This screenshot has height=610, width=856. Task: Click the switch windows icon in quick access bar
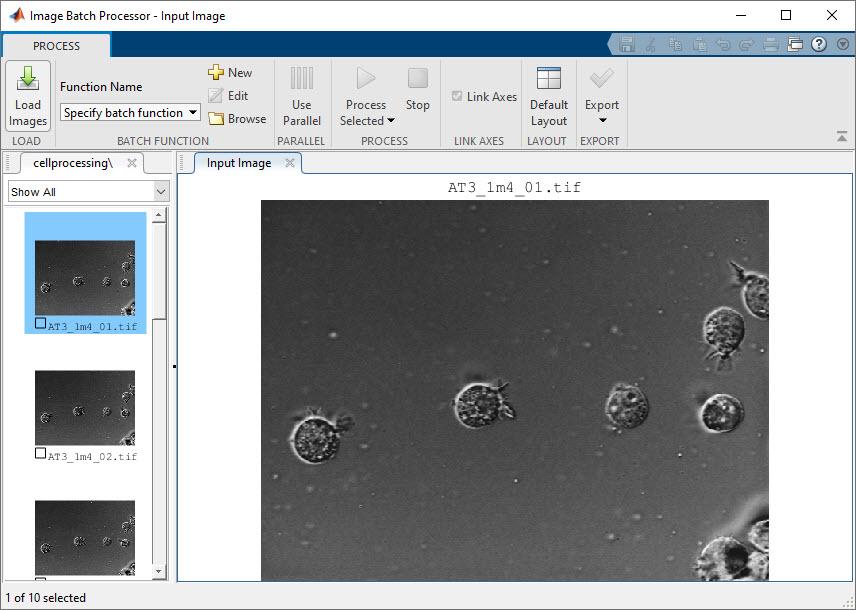point(795,44)
